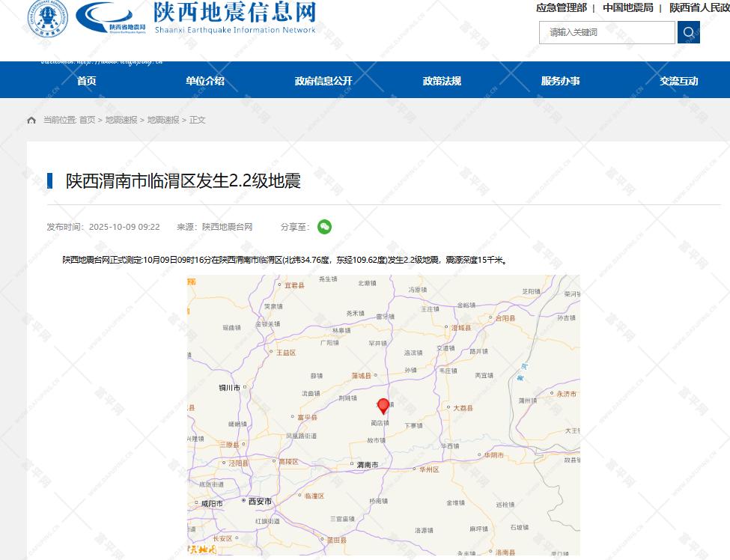Open the 陕西省人民政府 link
The height and width of the screenshot is (560, 730).
(699, 8)
